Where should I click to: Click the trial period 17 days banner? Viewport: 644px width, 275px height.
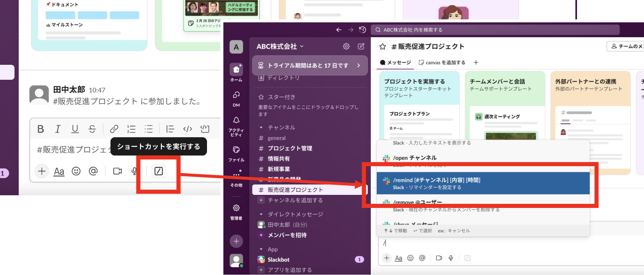[x=310, y=66]
